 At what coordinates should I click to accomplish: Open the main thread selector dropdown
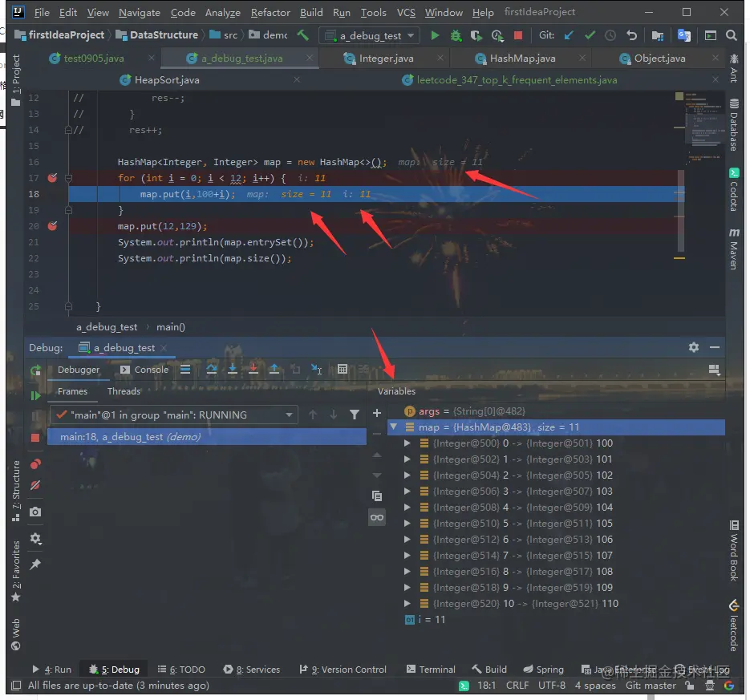coord(173,415)
